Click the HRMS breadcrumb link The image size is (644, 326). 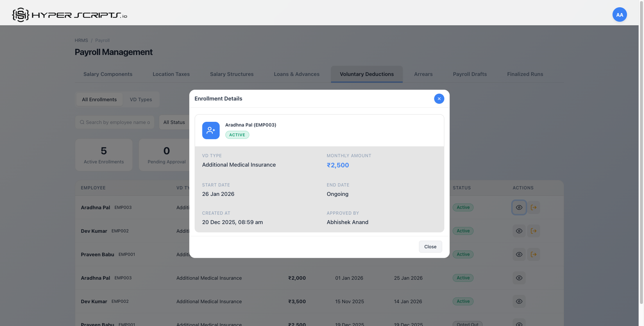click(x=81, y=41)
